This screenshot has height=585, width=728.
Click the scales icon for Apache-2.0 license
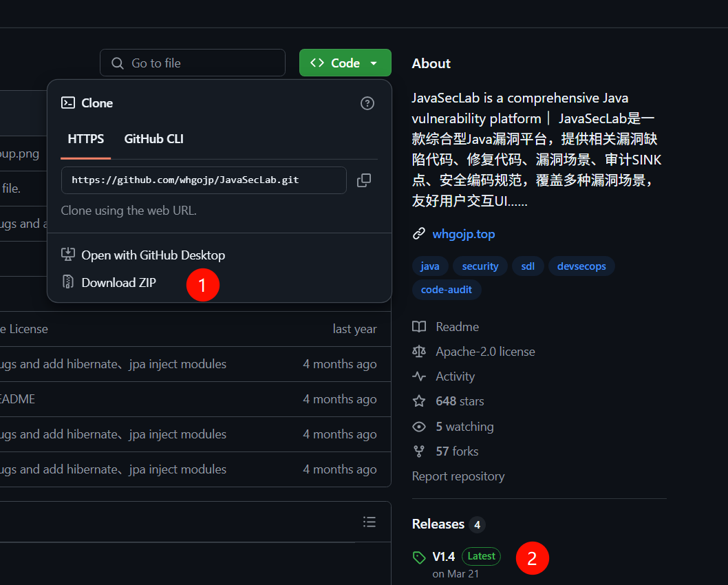(419, 352)
